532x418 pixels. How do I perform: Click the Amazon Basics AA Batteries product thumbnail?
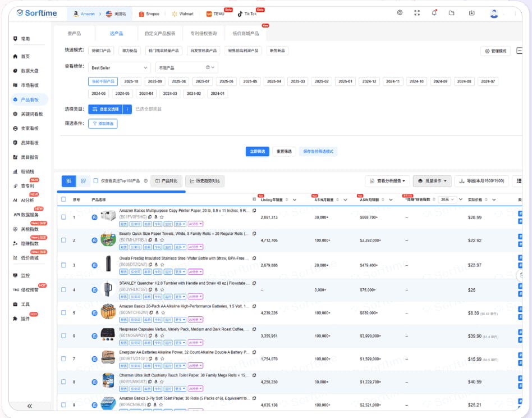pos(108,312)
